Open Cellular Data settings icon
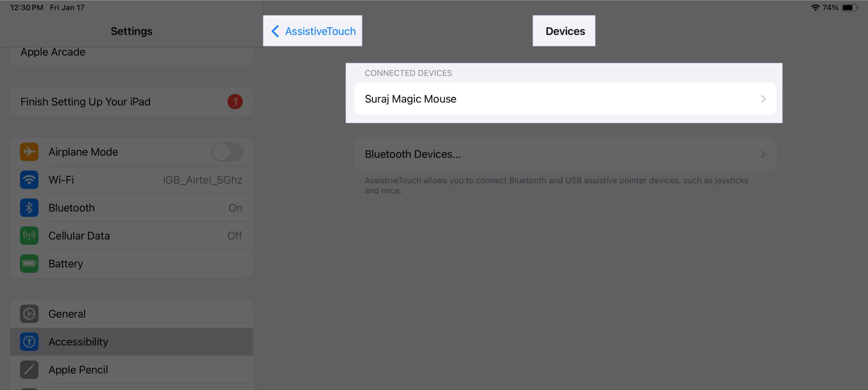 pos(29,235)
